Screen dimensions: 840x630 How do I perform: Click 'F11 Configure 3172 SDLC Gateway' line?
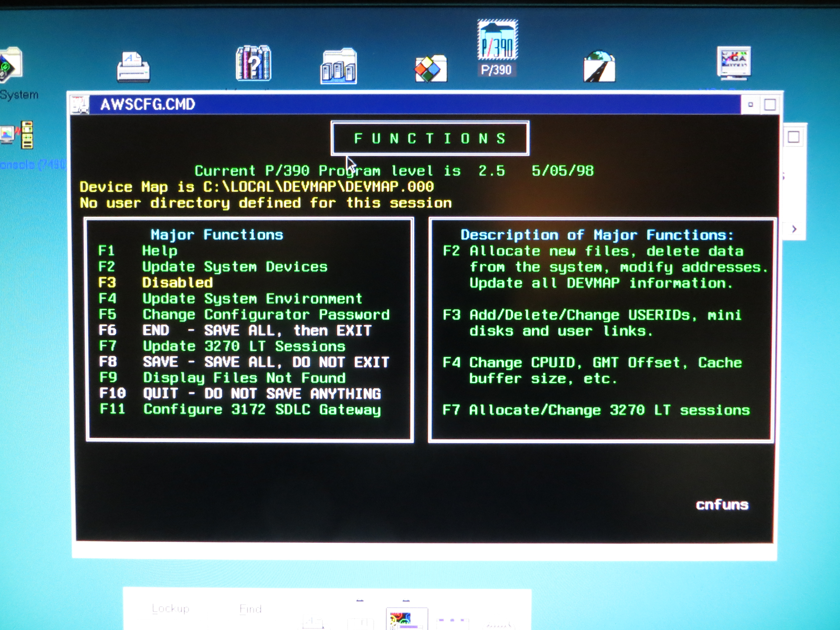[x=240, y=409]
